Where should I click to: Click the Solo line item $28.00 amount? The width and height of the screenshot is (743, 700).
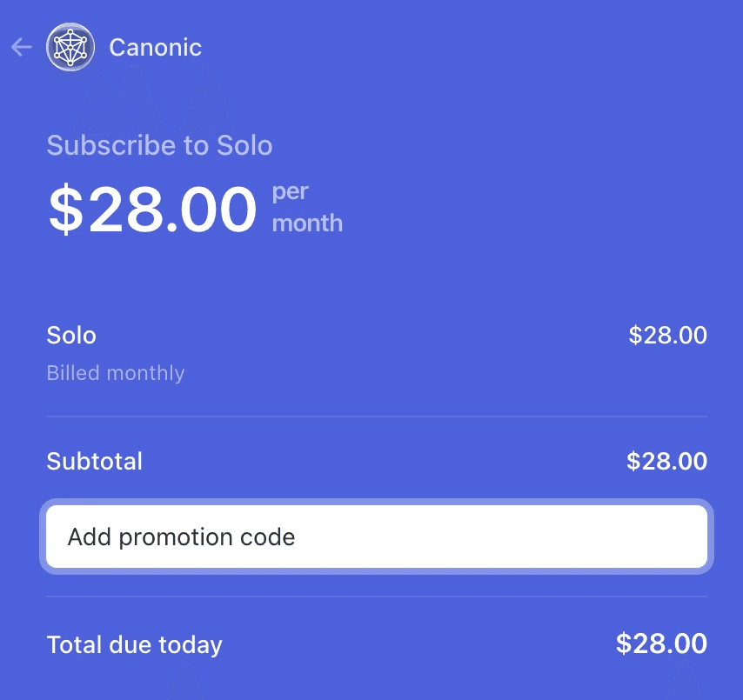(x=667, y=336)
